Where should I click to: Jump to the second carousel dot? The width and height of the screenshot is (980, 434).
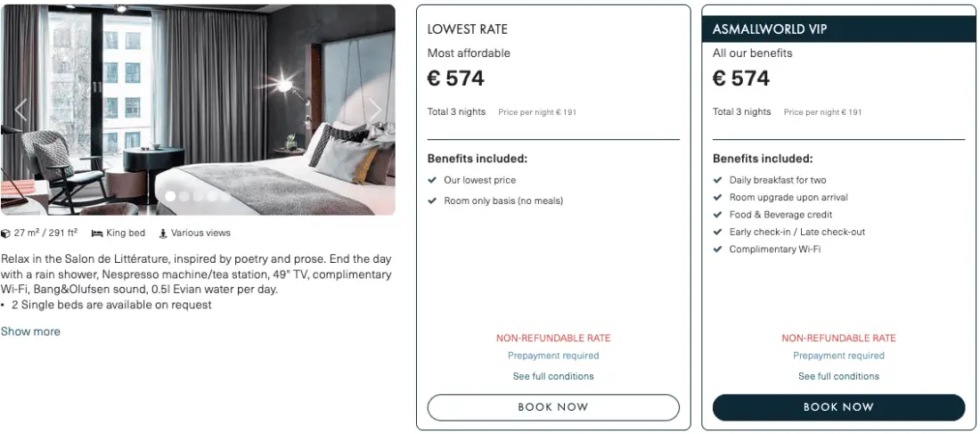(184, 196)
